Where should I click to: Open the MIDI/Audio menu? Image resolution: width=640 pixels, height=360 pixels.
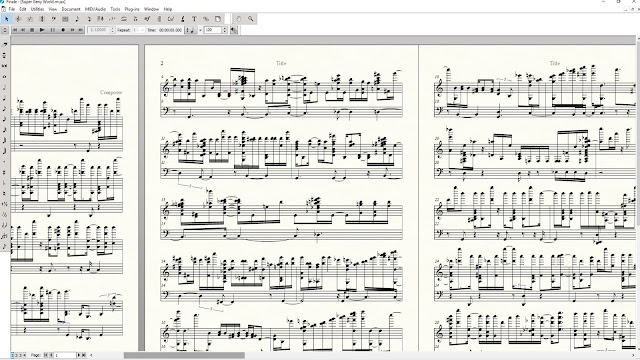[x=95, y=9]
